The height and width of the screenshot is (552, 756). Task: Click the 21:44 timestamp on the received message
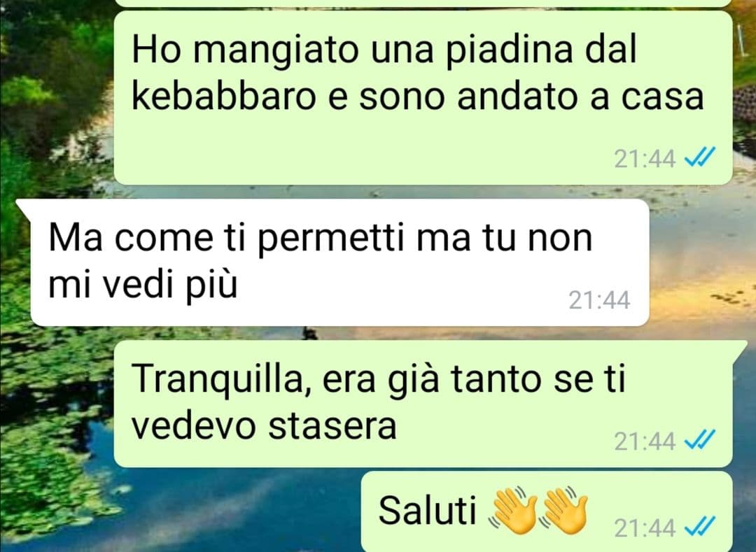click(x=598, y=300)
